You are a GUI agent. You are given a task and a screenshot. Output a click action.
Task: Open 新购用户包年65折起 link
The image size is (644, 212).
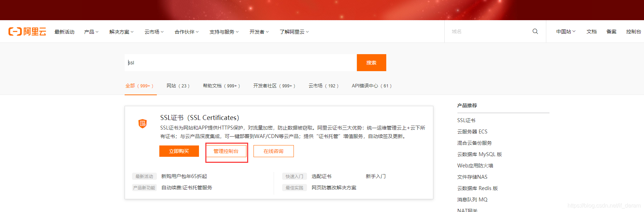pyautogui.click(x=184, y=176)
